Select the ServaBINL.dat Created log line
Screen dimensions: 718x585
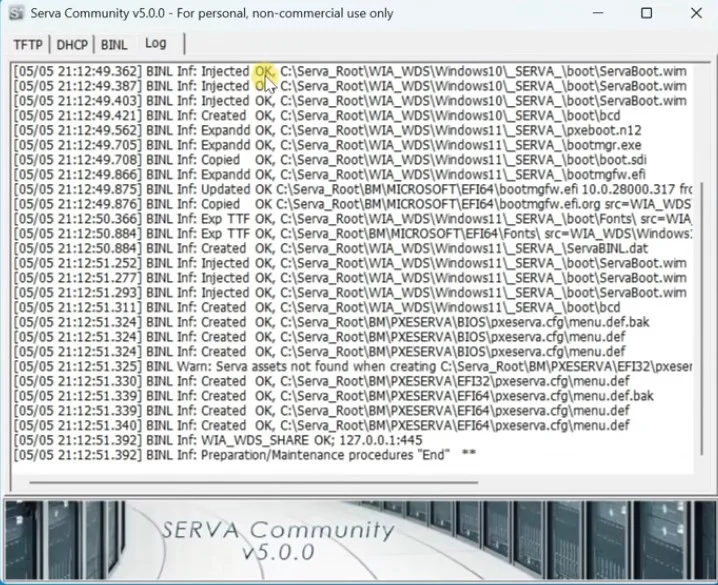click(x=331, y=249)
